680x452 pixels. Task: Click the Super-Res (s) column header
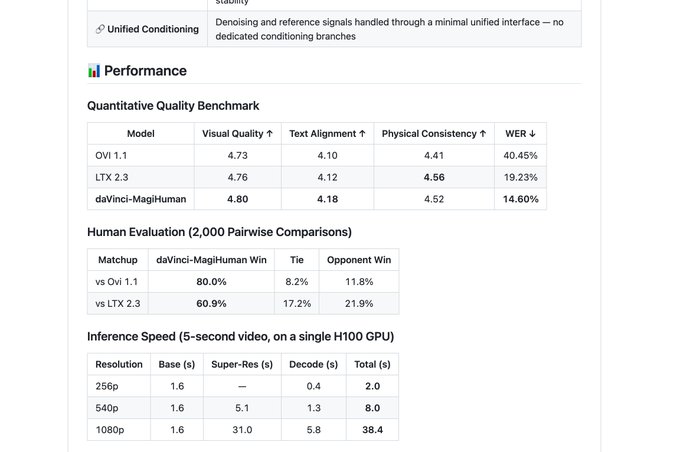[242, 364]
